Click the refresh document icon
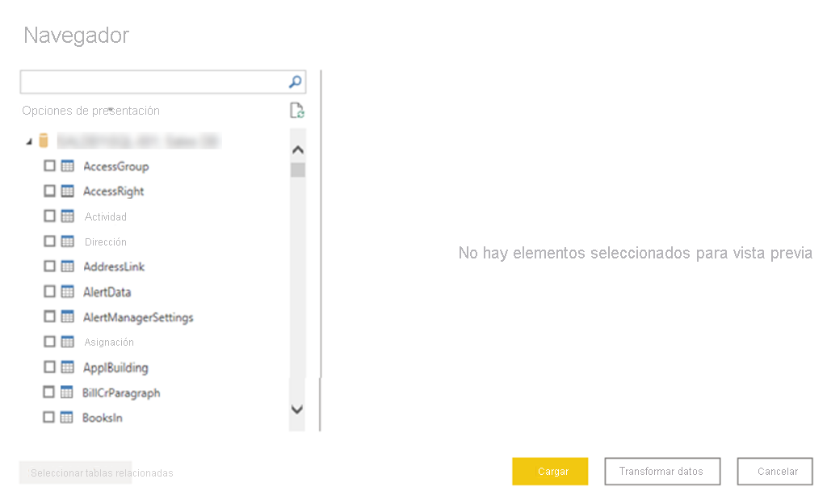The height and width of the screenshot is (504, 827). coord(297,110)
